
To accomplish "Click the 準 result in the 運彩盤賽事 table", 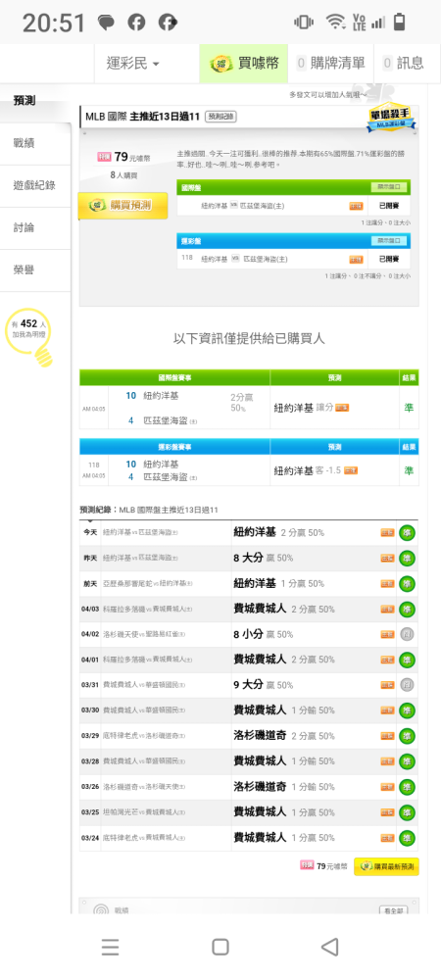I will coord(409,470).
